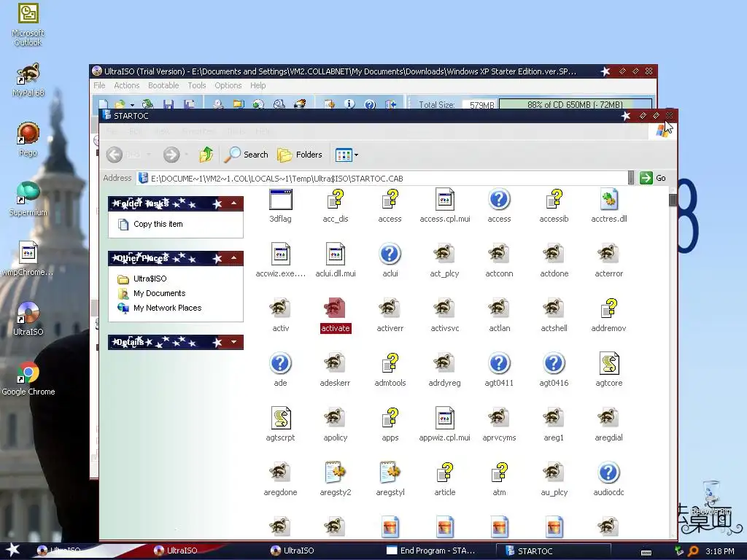Open UltraISO File menu
The width and height of the screenshot is (747, 560).
99,85
